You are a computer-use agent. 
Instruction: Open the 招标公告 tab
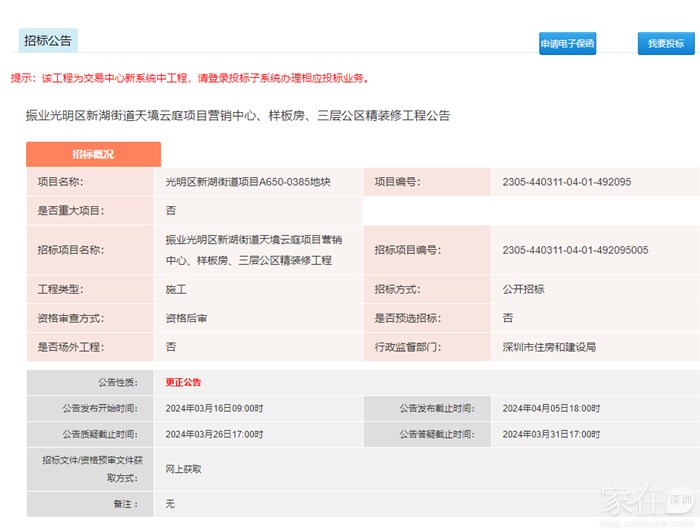[x=47, y=41]
